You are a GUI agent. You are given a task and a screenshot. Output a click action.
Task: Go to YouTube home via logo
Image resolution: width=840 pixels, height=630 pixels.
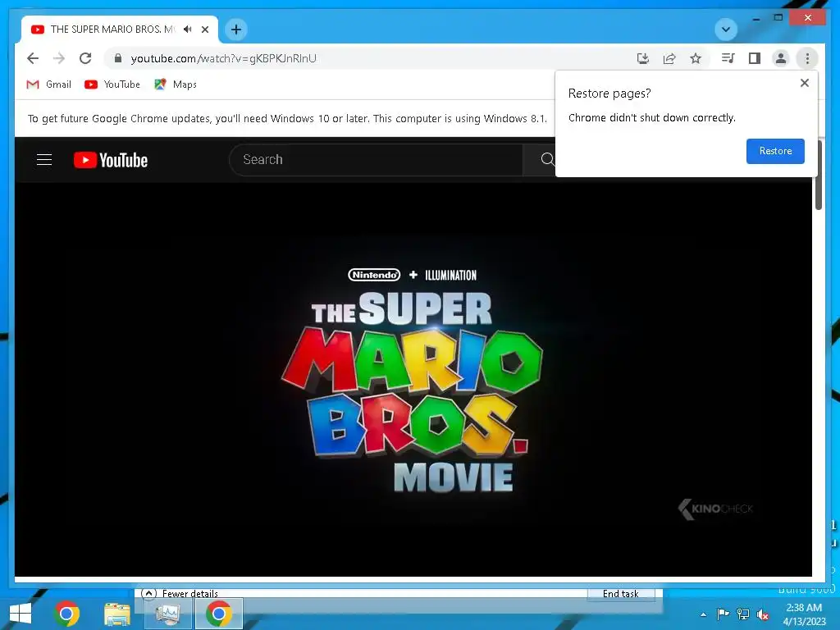point(111,160)
